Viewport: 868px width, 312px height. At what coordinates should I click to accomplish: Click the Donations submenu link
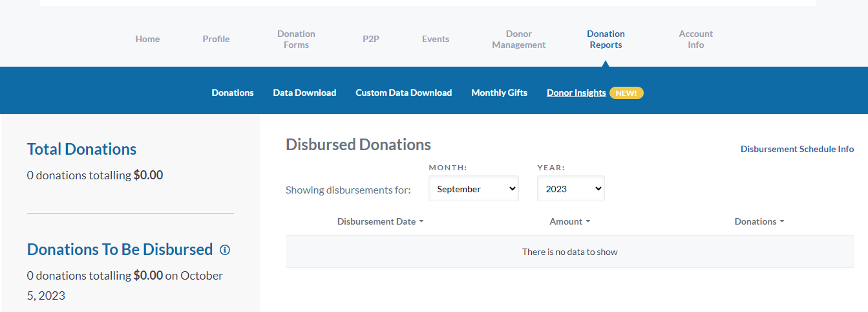pos(233,93)
